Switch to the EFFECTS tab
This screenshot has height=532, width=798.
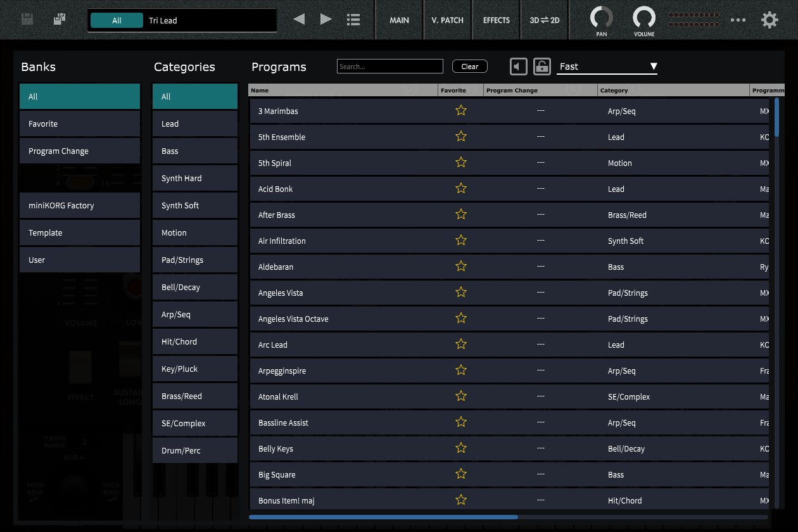496,20
